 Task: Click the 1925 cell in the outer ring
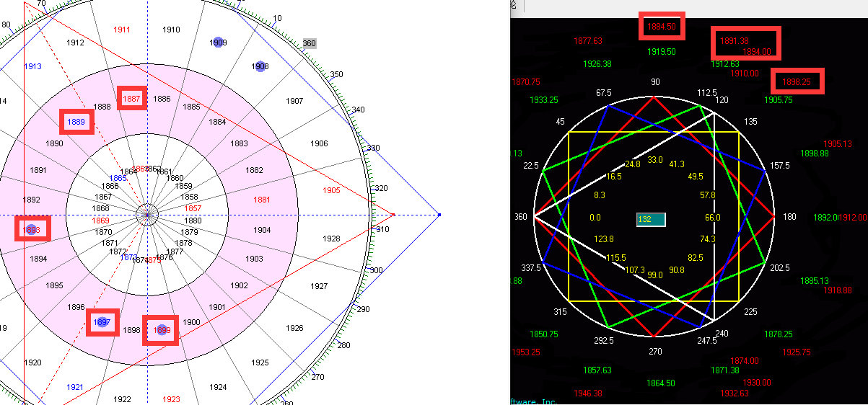(x=260, y=362)
